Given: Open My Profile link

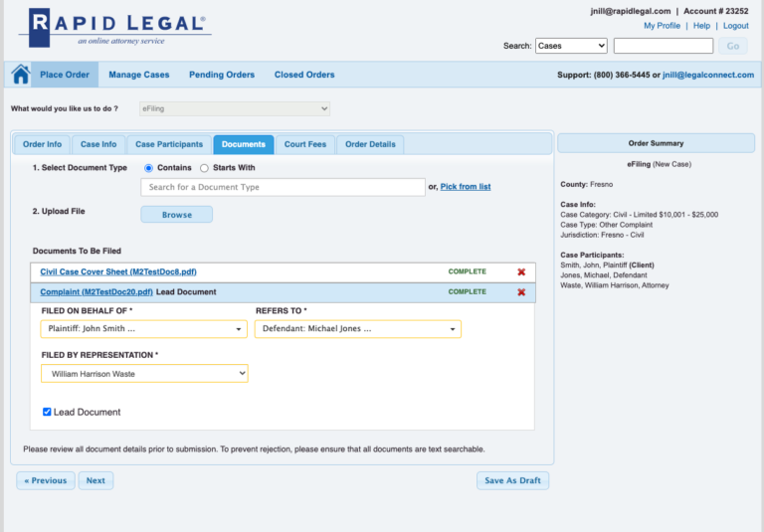Looking at the screenshot, I should point(662,26).
